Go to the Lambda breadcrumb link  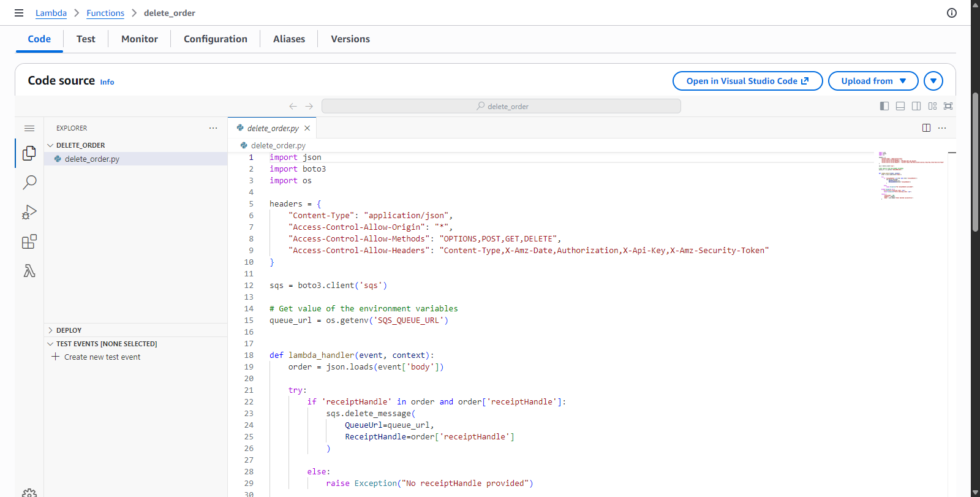pyautogui.click(x=51, y=13)
